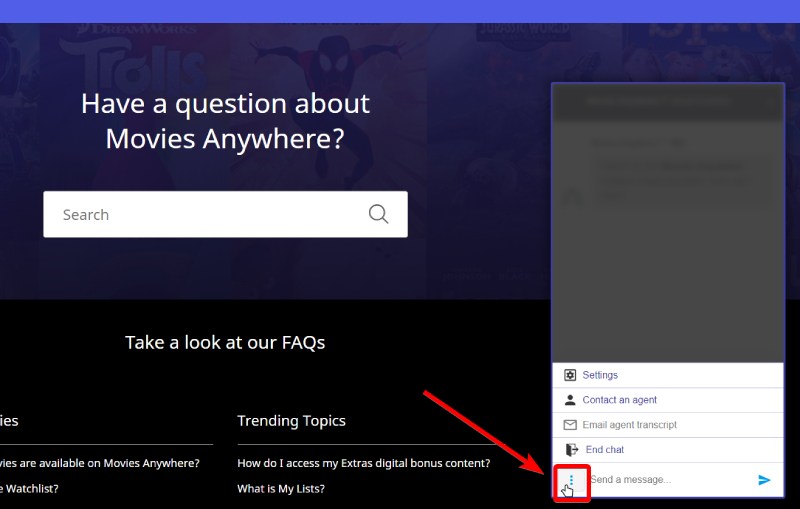This screenshot has height=509, width=800.
Task: Click the Have a question about heading
Action: tap(225, 121)
